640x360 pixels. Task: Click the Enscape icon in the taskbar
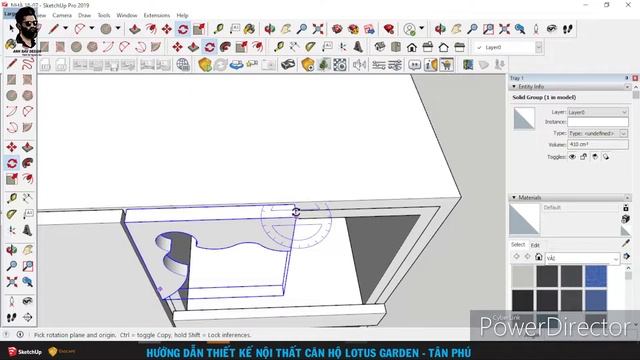(x=62, y=351)
